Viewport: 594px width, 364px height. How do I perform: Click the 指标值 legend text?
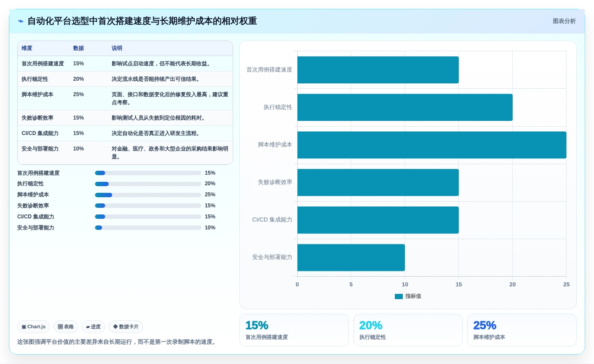coord(413,296)
